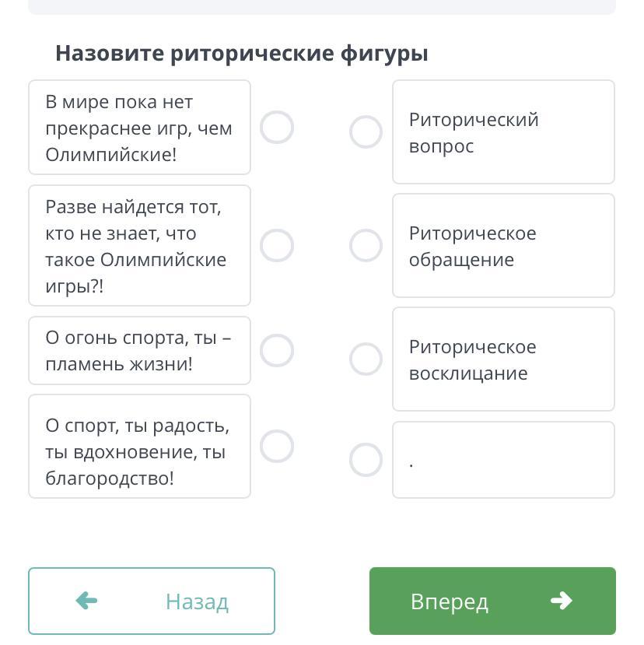This screenshot has width=644, height=645.
Task: Click the 'В мире пока нет прекраснее игр' card
Action: click(x=139, y=128)
